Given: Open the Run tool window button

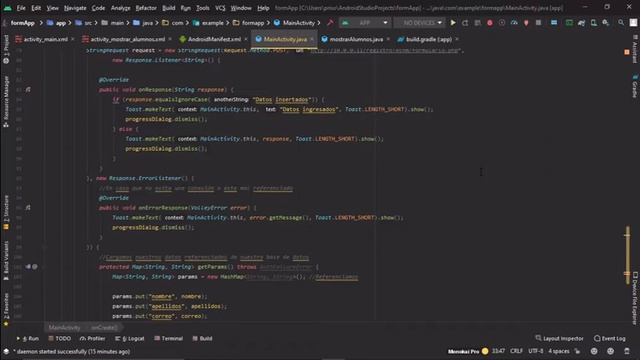Looking at the screenshot, I should click(28, 338).
